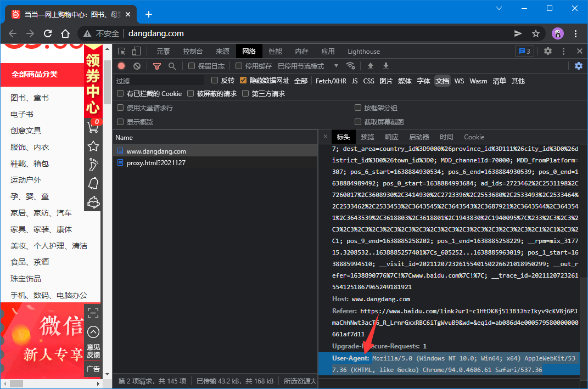
Task: Open Chrome three-dot menu
Action: point(575,33)
